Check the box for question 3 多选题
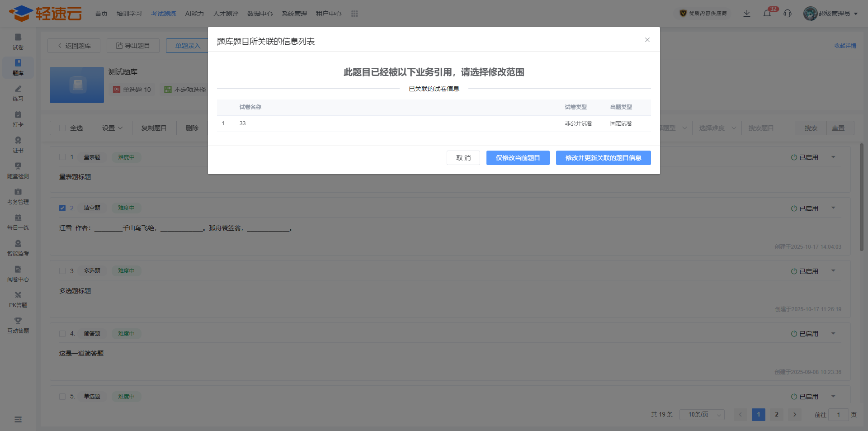 62,271
